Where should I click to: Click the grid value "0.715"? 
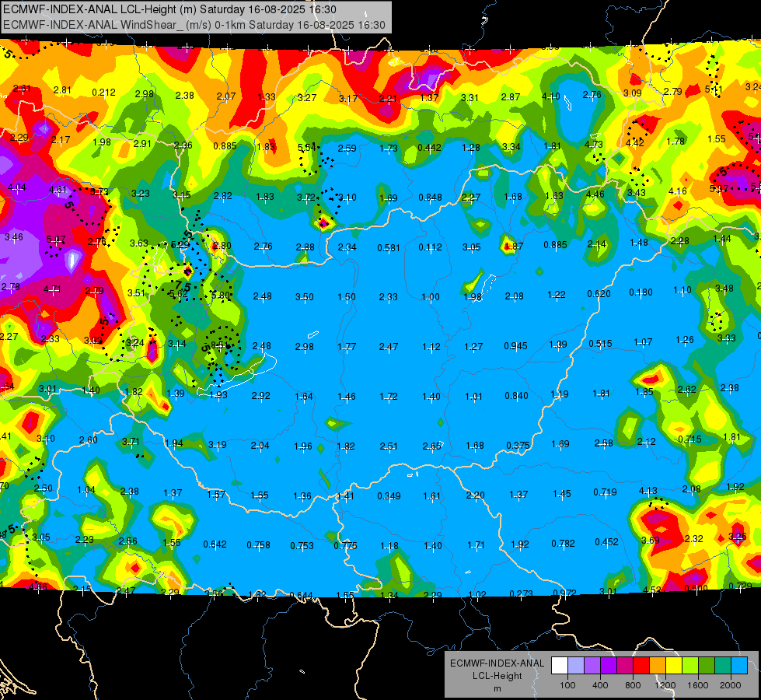coord(689,439)
